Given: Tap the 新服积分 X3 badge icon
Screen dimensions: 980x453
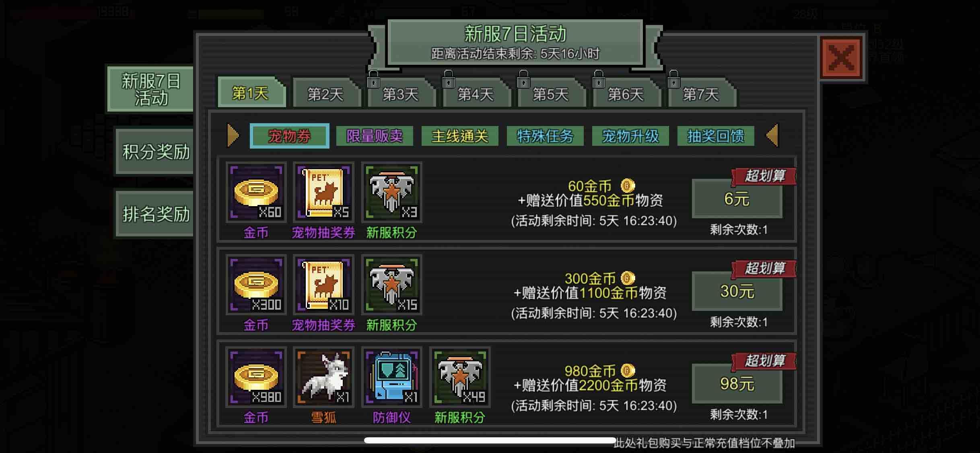Looking at the screenshot, I should pos(391,192).
